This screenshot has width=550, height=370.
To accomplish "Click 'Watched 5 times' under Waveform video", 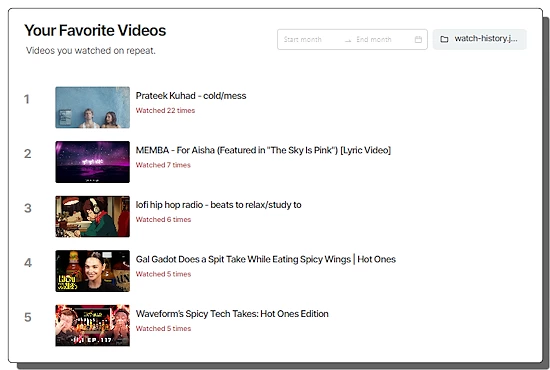I will (163, 329).
